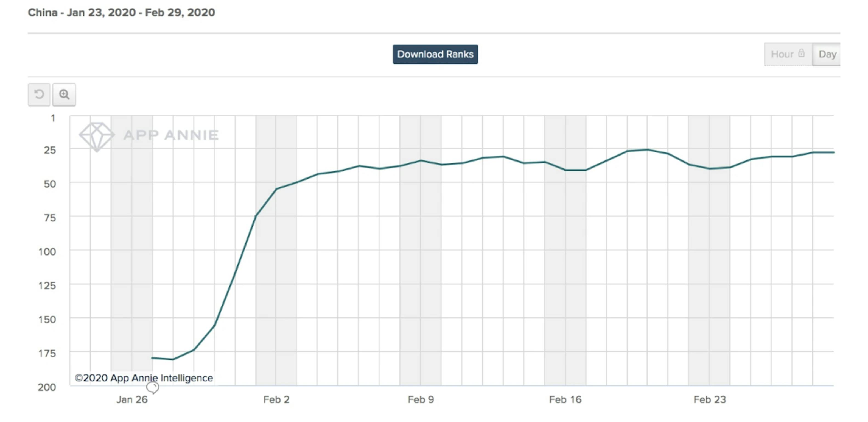Screen dimensions: 868x422
Task: Click the Download Ranks button
Action: click(435, 54)
